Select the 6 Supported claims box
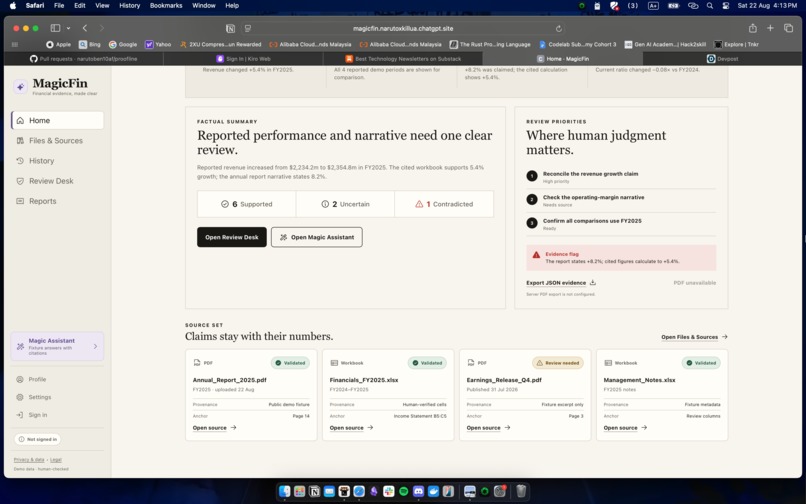The height and width of the screenshot is (504, 806). click(x=247, y=204)
